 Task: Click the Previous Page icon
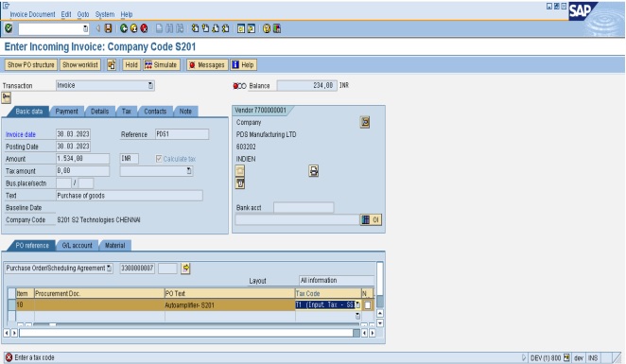pos(205,28)
